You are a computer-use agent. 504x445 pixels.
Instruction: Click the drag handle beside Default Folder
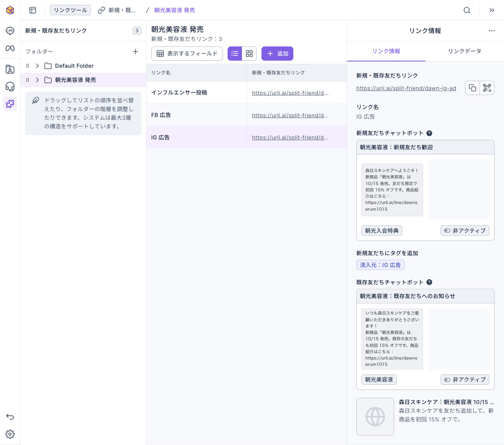coord(28,66)
